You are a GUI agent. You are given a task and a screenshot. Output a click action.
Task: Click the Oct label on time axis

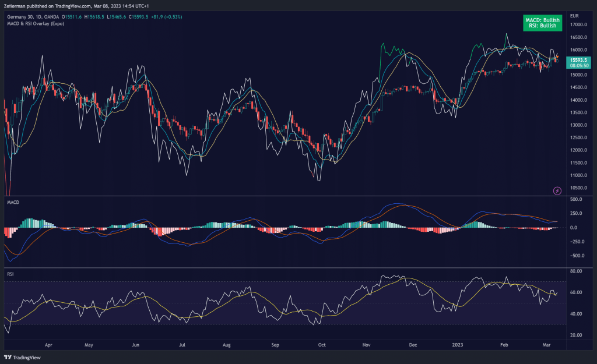322,345
